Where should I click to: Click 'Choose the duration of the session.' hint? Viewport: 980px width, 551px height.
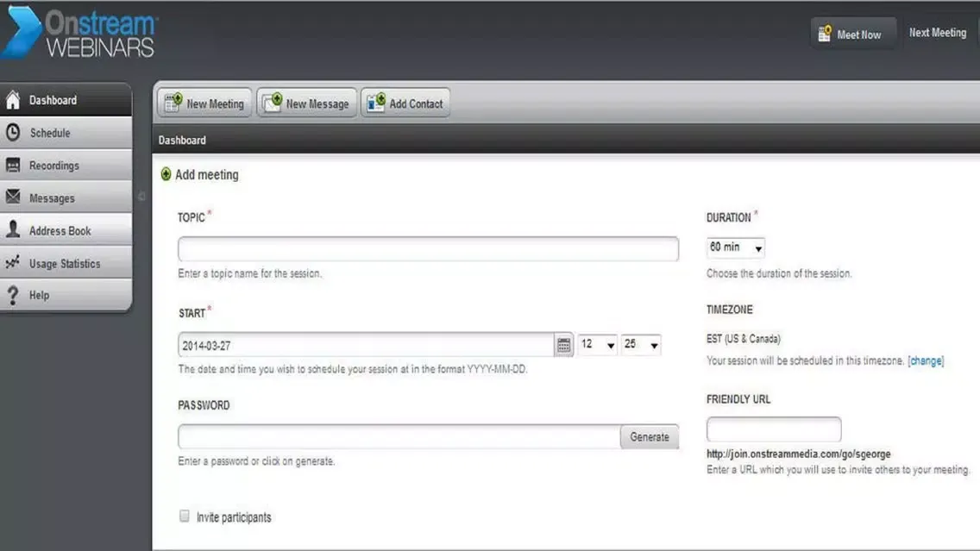(x=779, y=273)
